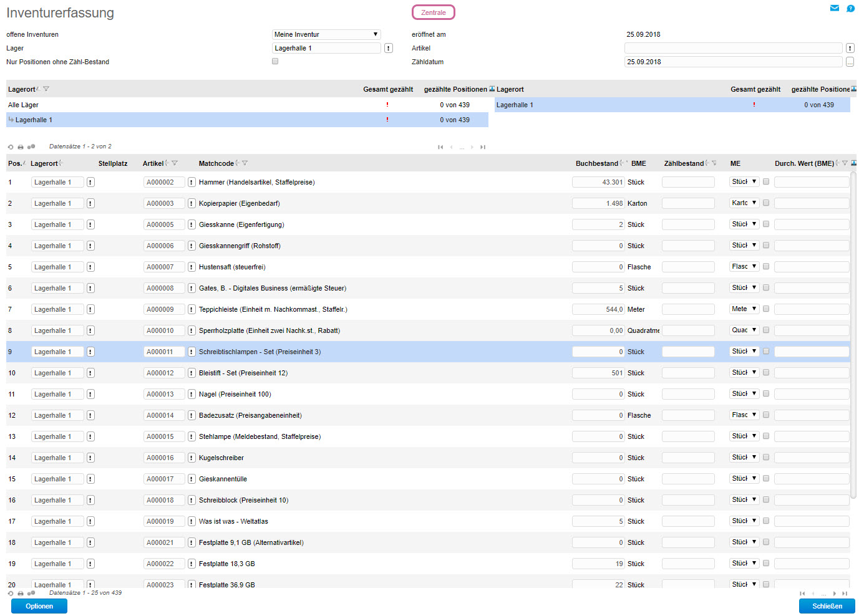The height and width of the screenshot is (616, 859).
Task: Enable 'Nur Positionen ohne Zähl-Bestand' checkbox
Action: pos(275,61)
